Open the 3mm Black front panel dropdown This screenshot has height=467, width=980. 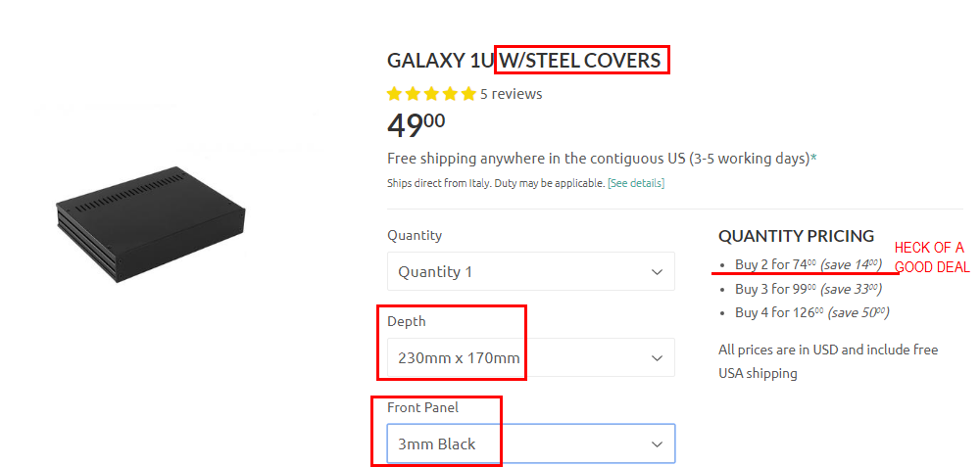tap(530, 444)
